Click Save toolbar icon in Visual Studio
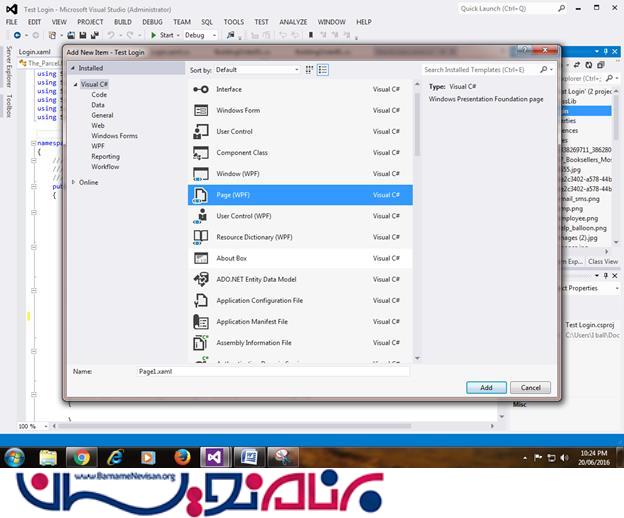The width and height of the screenshot is (624, 518). point(83,35)
